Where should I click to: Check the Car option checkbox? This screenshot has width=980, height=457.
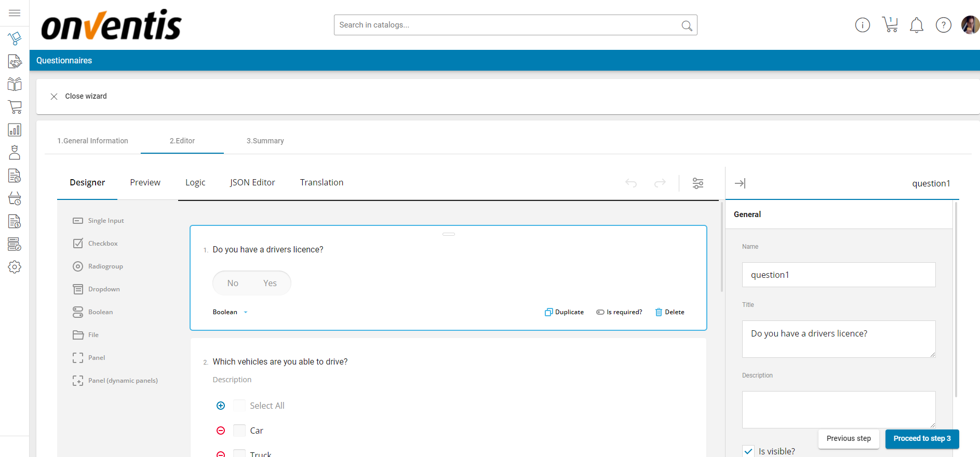[239, 431]
